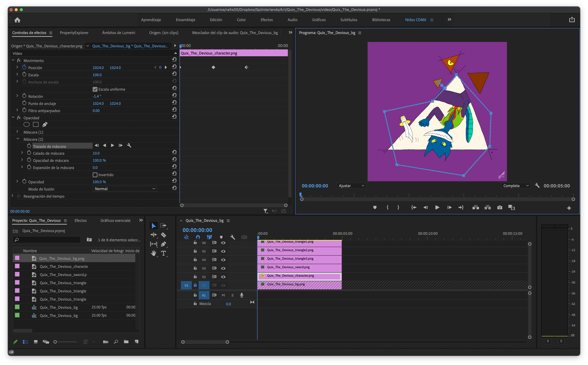Show more workspaces with double chevron
The image size is (588, 365).
[449, 20]
